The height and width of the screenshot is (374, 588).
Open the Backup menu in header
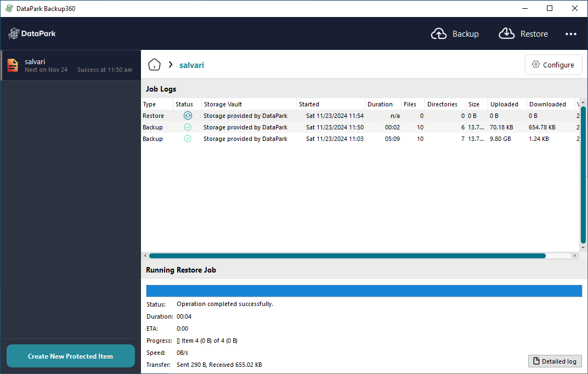click(x=455, y=34)
